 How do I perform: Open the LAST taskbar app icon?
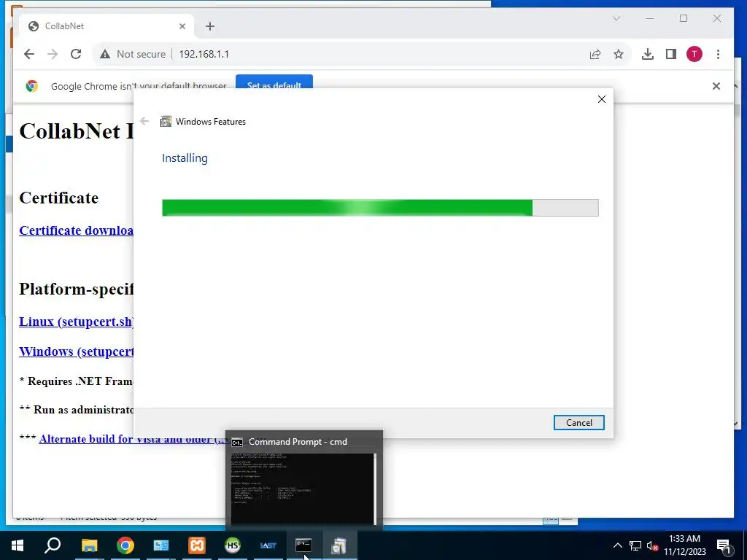(x=268, y=545)
